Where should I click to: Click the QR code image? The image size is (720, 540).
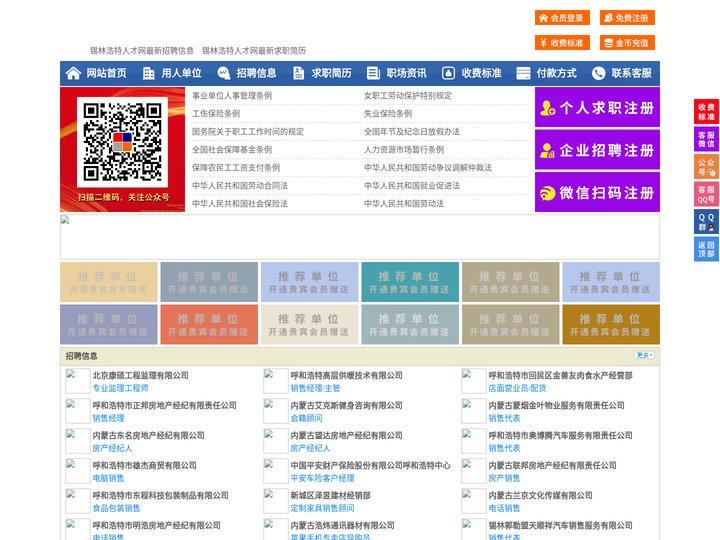(123, 141)
